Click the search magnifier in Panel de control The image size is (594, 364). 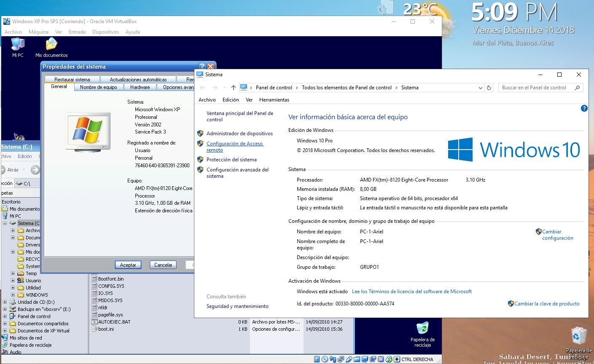tap(577, 88)
